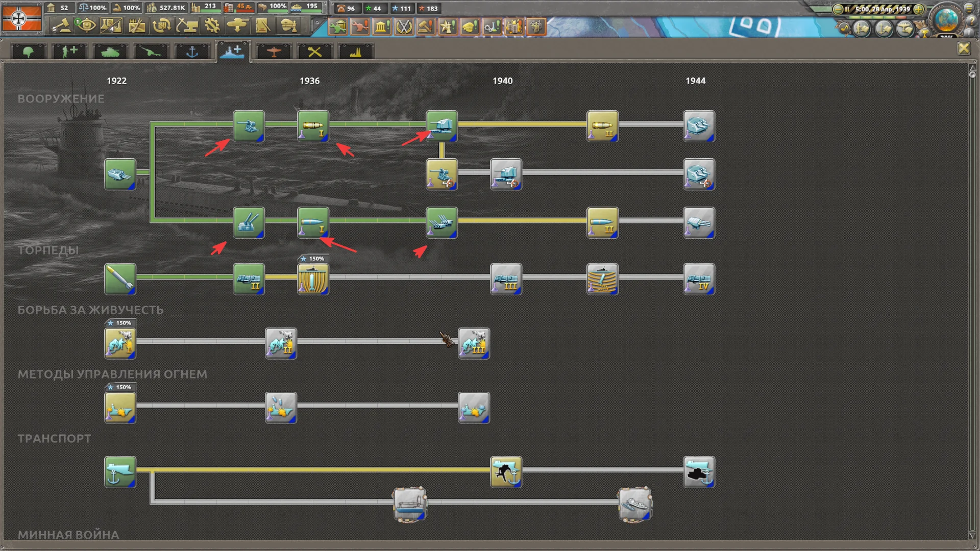The image size is (980, 551).
Task: Click the manpower value 527.81K
Action: [172, 8]
